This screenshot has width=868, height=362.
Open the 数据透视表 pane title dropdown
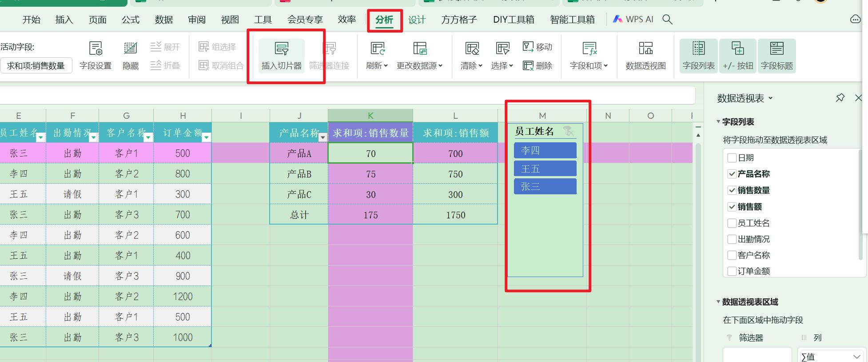click(770, 98)
